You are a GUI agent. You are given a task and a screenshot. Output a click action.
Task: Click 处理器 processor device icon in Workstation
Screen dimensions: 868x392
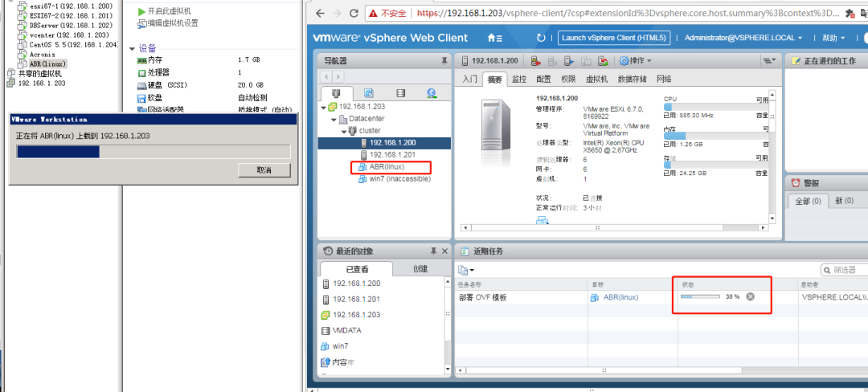tap(141, 72)
